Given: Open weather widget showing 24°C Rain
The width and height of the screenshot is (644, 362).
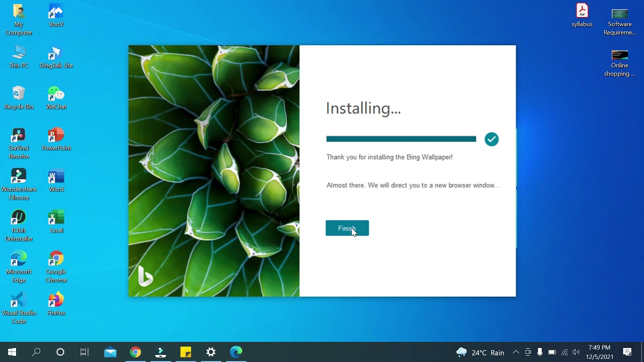Looking at the screenshot, I should [x=480, y=352].
